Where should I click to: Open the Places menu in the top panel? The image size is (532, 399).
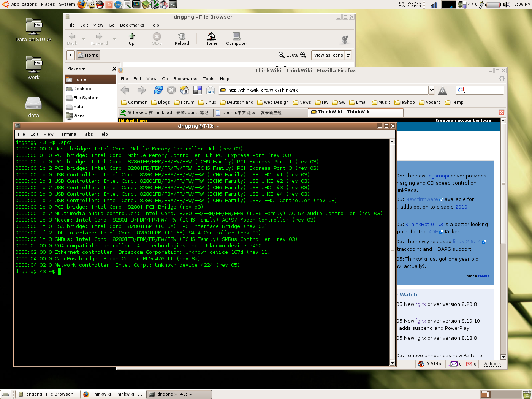[48, 4]
